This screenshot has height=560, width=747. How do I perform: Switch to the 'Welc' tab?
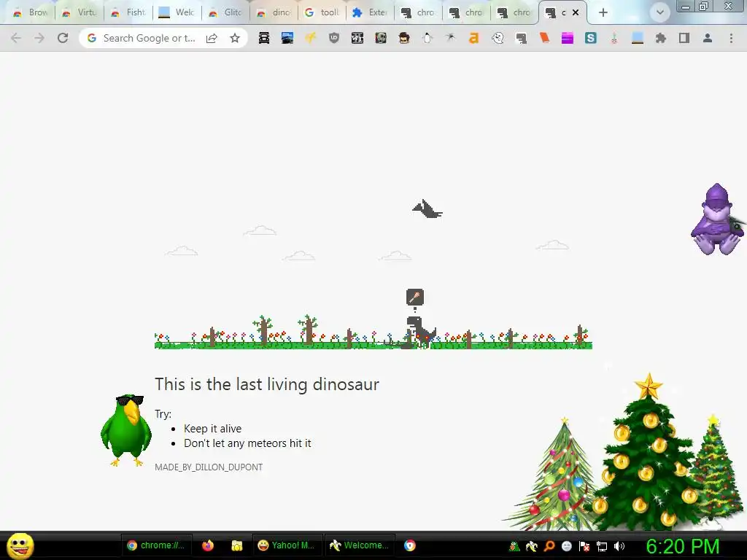click(x=177, y=12)
